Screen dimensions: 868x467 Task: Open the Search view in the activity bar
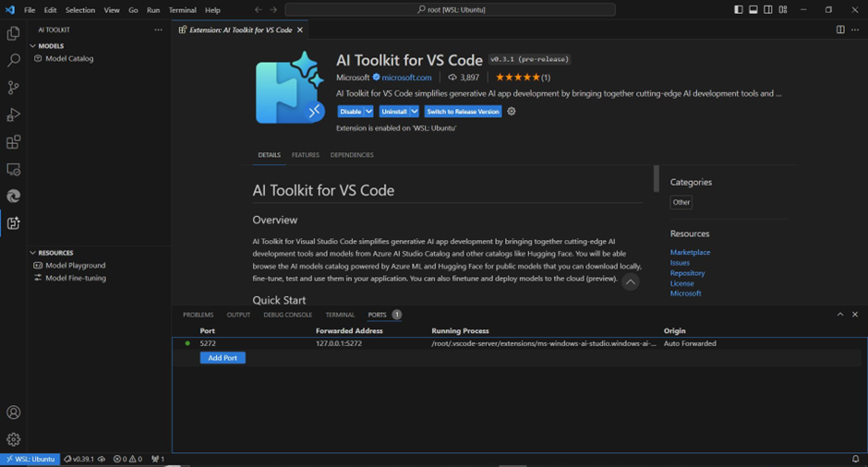click(13, 60)
